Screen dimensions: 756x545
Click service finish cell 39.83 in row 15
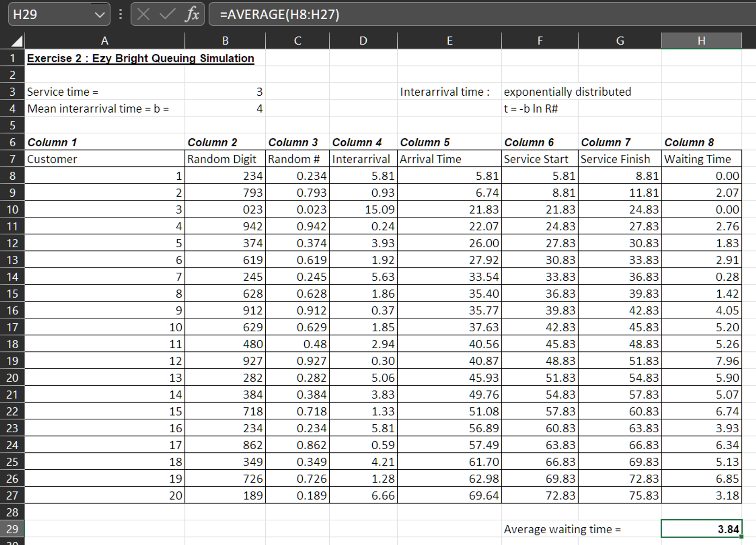coord(620,293)
